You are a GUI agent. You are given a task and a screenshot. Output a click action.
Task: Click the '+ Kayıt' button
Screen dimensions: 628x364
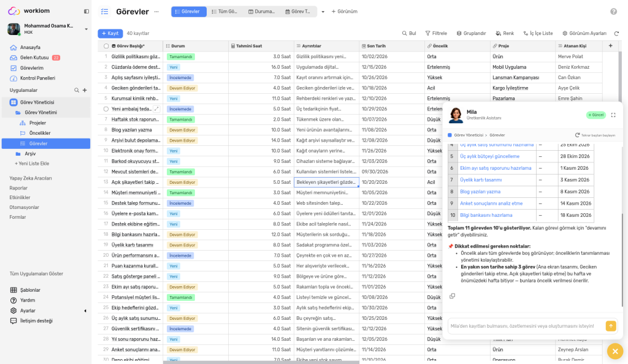point(110,34)
